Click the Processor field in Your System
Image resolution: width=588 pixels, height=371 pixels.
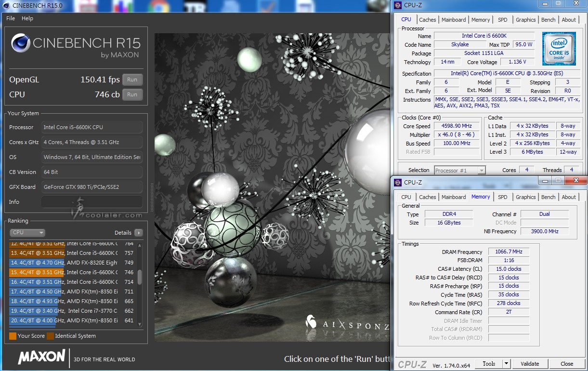tap(92, 127)
